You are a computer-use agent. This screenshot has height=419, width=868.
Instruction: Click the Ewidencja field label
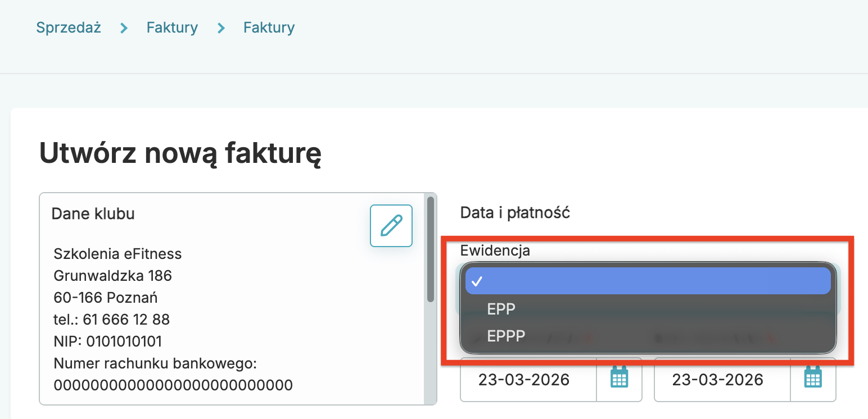[495, 251]
